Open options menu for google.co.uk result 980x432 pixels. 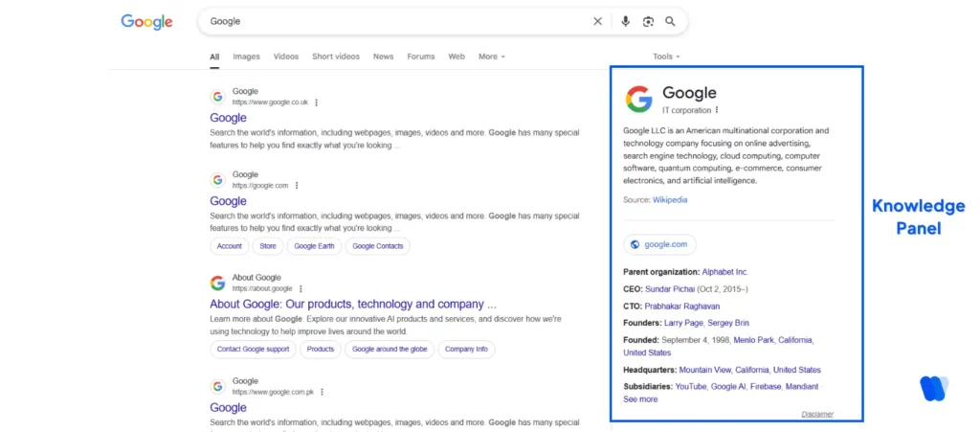click(x=317, y=102)
